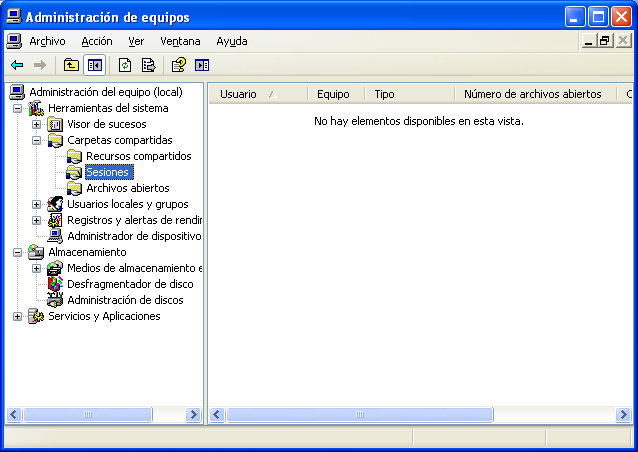Open the Acción menu
The height and width of the screenshot is (452, 638).
click(x=97, y=41)
